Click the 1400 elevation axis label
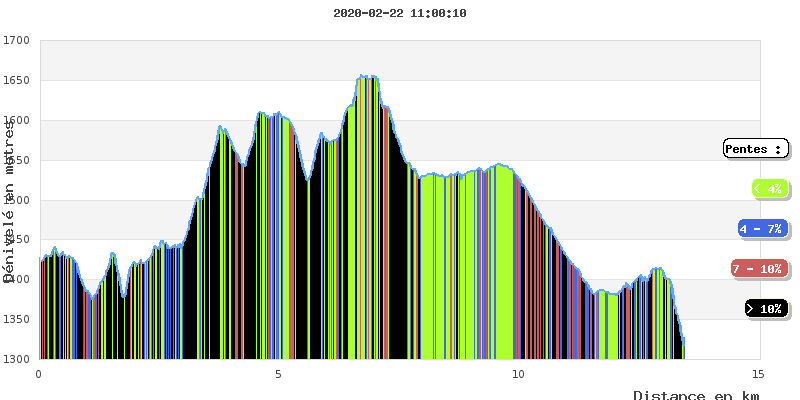 pos(17,280)
